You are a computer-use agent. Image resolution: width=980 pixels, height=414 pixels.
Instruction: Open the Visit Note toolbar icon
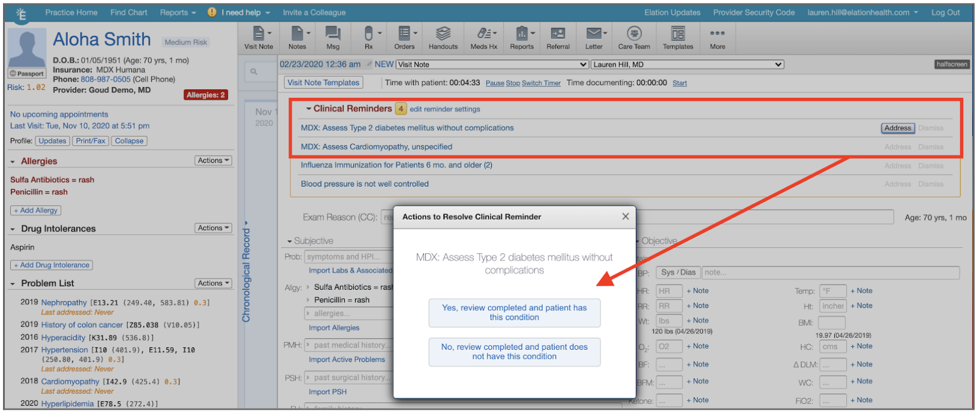(258, 38)
